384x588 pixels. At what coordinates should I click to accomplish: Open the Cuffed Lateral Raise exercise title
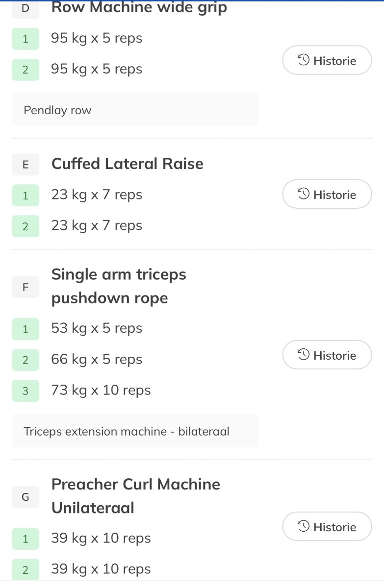(128, 164)
